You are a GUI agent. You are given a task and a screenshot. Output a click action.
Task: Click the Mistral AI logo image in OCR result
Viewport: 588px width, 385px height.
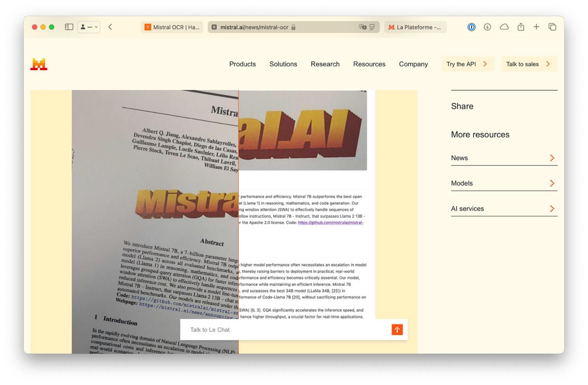[x=303, y=130]
